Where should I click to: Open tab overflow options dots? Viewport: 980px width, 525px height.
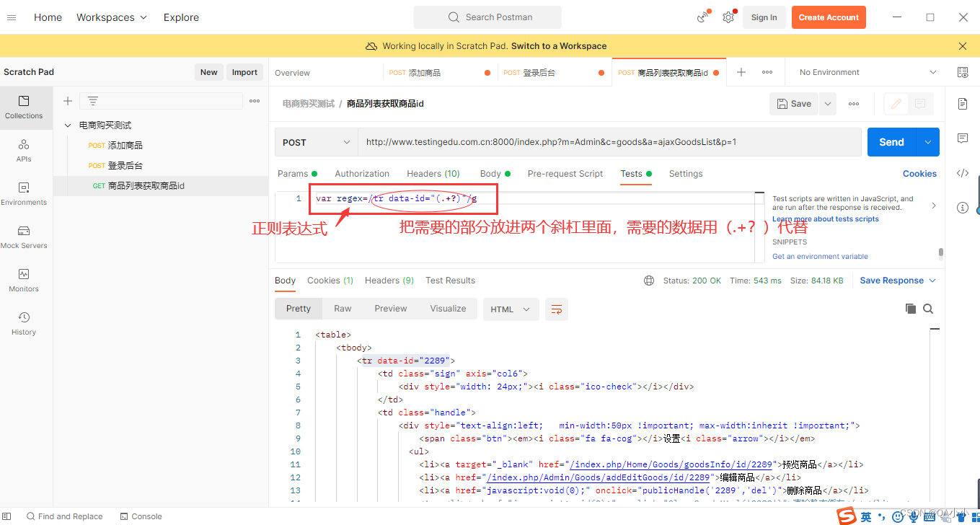tap(767, 72)
